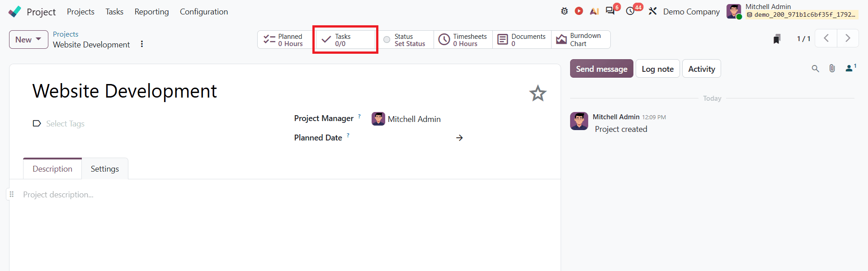Image resolution: width=868 pixels, height=271 pixels.
Task: Show followers icon in chatter
Action: tap(850, 68)
